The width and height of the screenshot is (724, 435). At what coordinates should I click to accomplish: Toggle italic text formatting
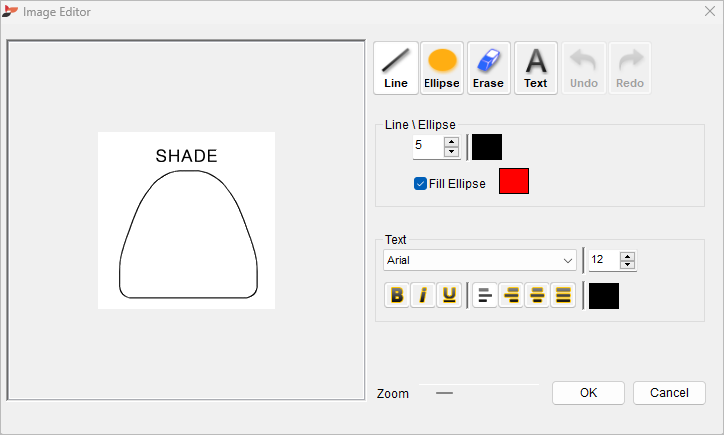pos(422,295)
